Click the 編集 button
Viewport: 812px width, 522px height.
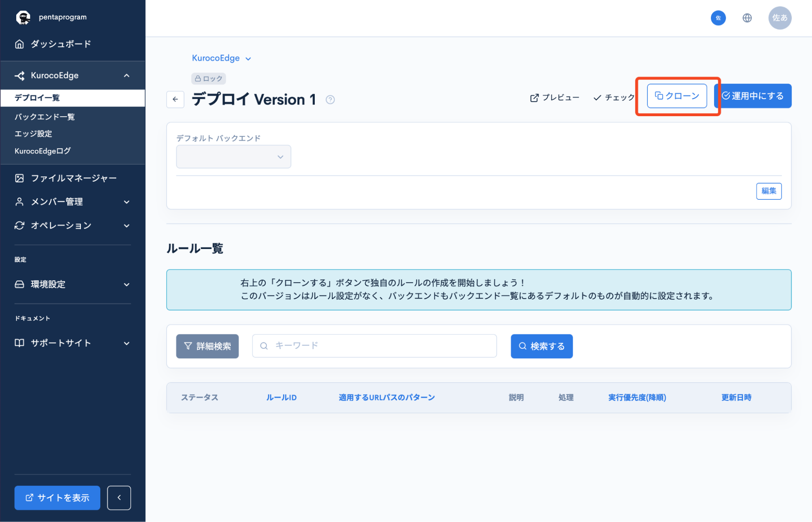coord(769,191)
